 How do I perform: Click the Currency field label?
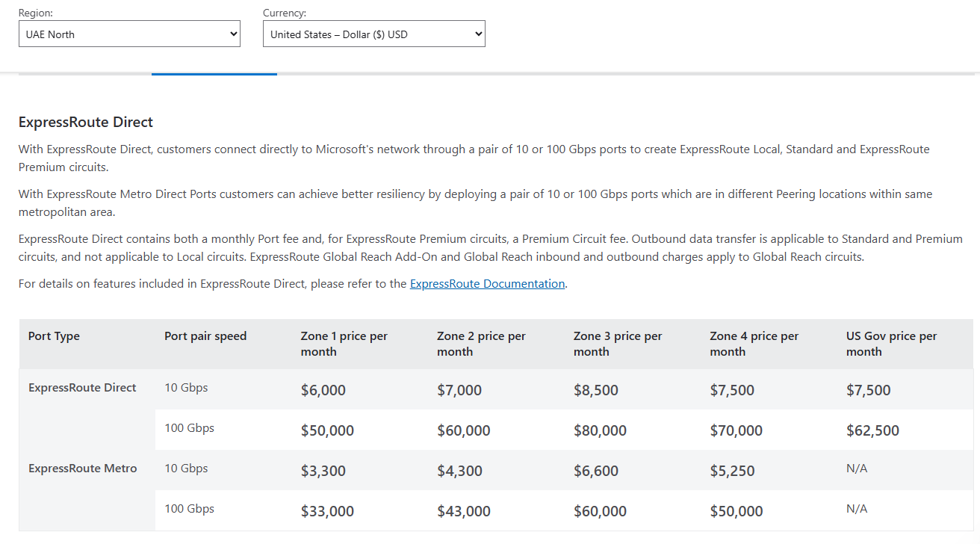[x=285, y=13]
